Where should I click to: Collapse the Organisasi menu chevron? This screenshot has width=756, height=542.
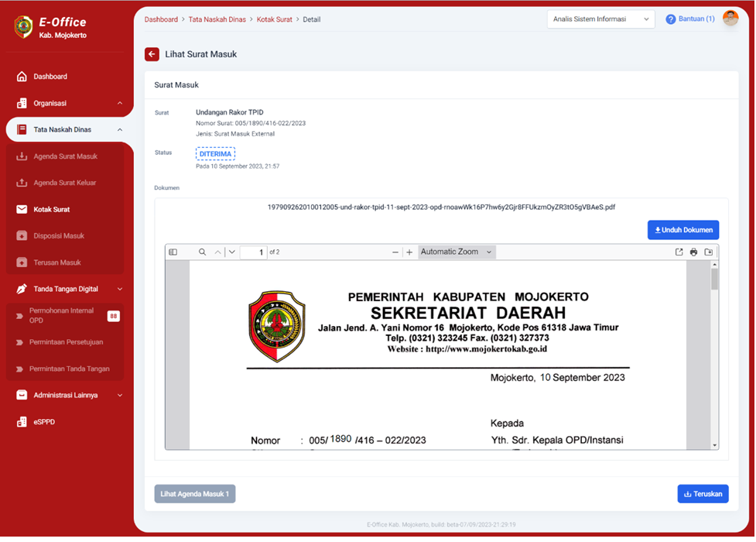point(120,103)
